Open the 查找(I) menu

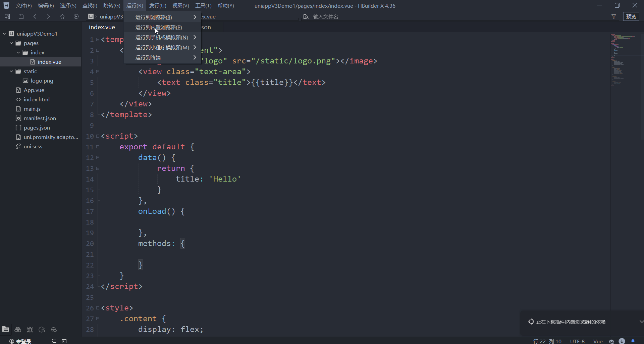point(90,6)
